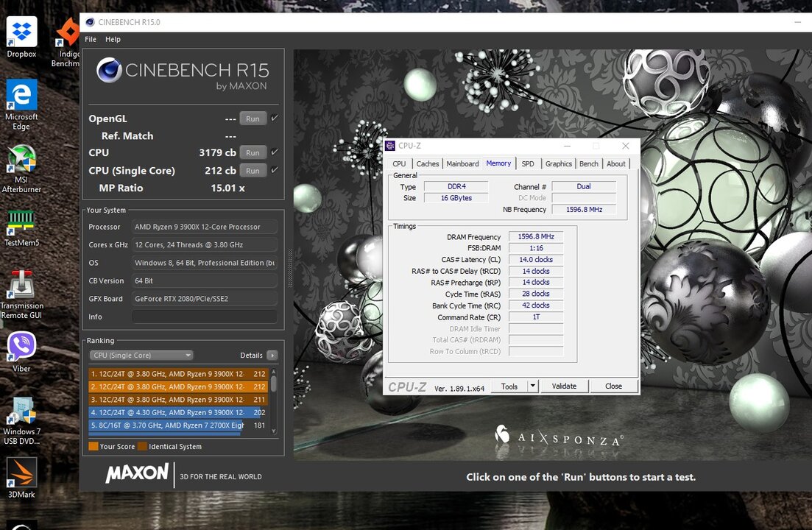Image resolution: width=812 pixels, height=530 pixels.
Task: Select the MSI Afterburner desktop icon
Action: point(21,169)
